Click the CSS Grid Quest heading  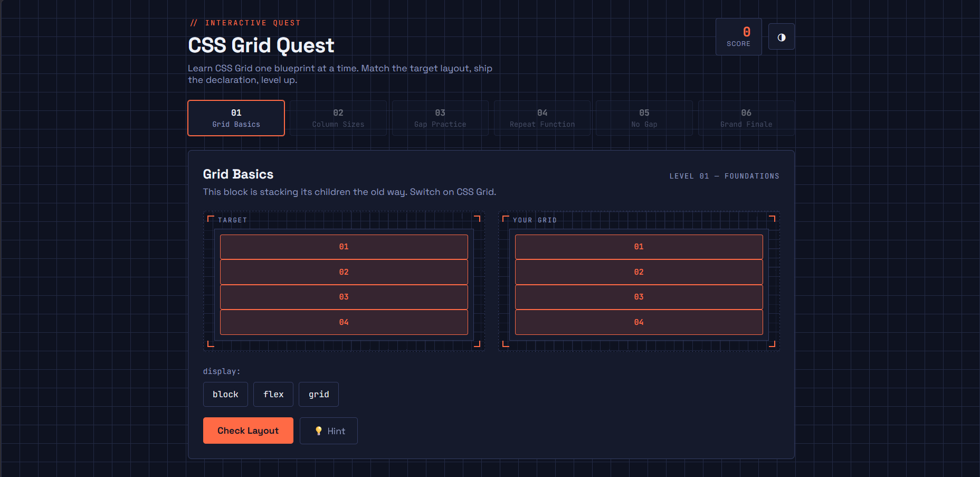pos(261,45)
